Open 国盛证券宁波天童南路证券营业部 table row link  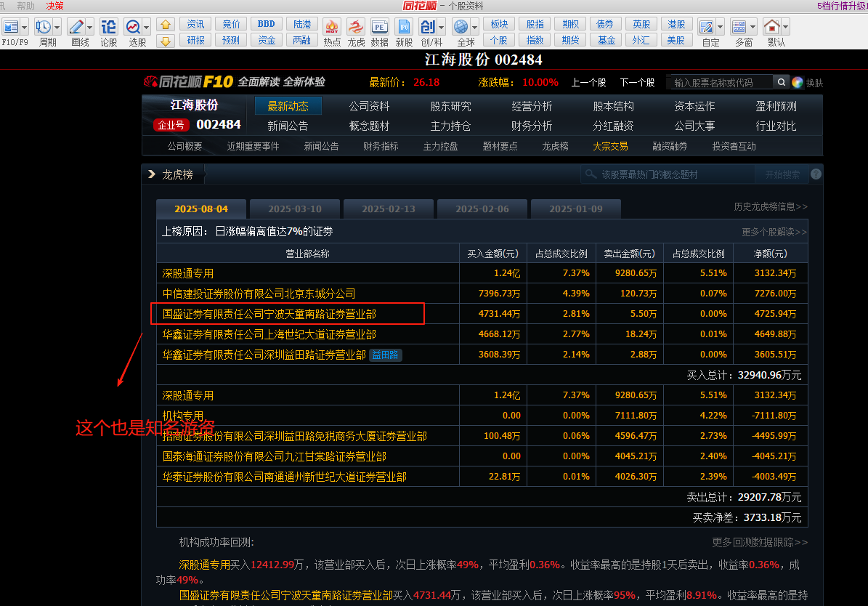pyautogui.click(x=269, y=314)
